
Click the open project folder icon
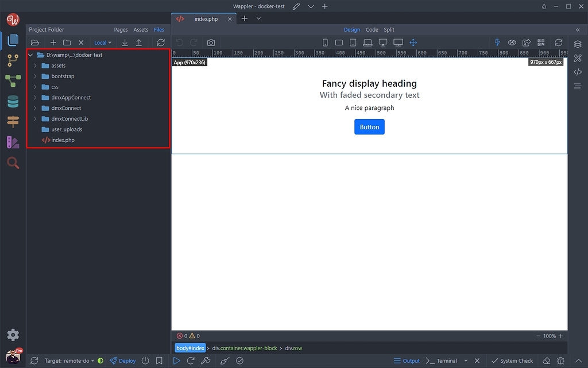[x=35, y=43]
